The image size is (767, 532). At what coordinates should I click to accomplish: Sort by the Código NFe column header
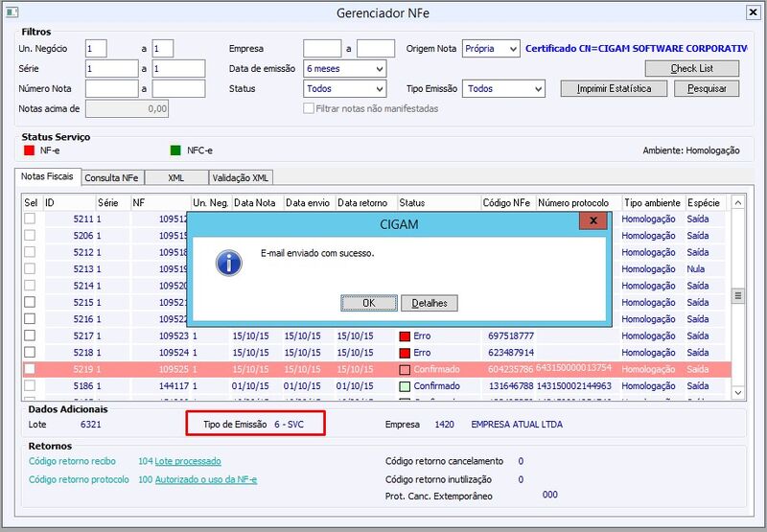508,202
